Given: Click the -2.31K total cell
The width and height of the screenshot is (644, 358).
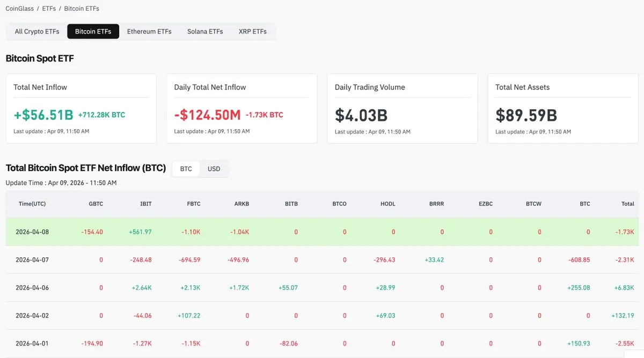Looking at the screenshot, I should point(624,260).
